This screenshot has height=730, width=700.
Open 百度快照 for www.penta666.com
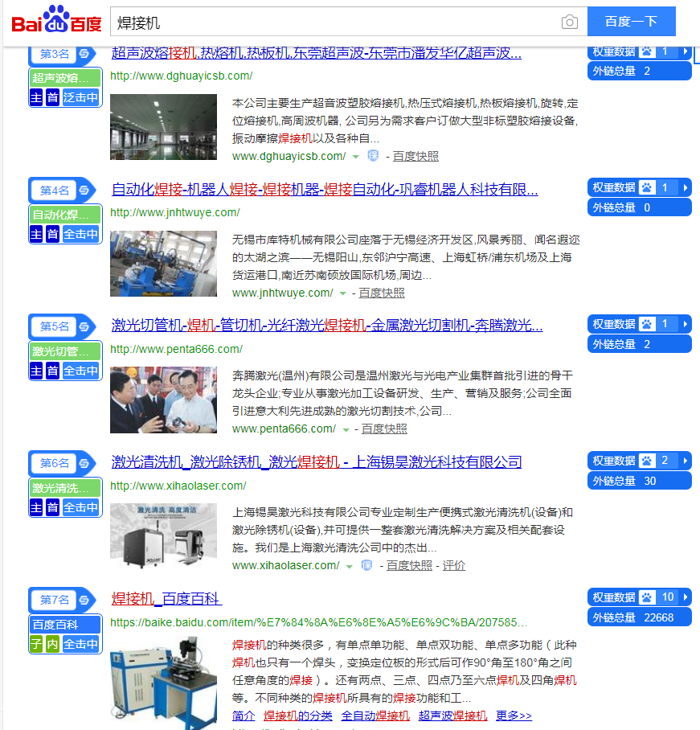[384, 429]
